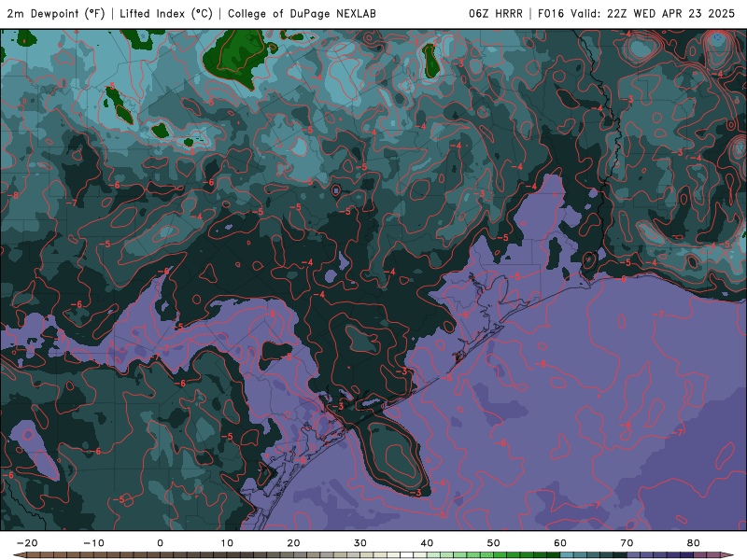The height and width of the screenshot is (560, 747).
Task: Click the '2m Dewpoint (°F)' title text
Action: 56,13
